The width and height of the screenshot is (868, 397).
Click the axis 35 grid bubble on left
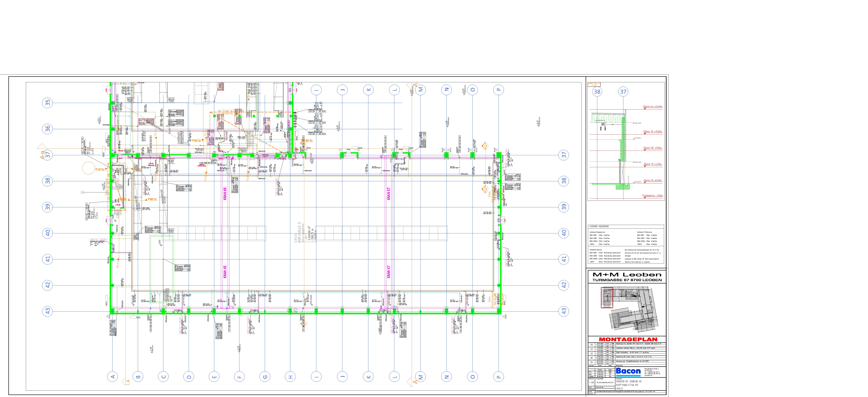pyautogui.click(x=48, y=103)
